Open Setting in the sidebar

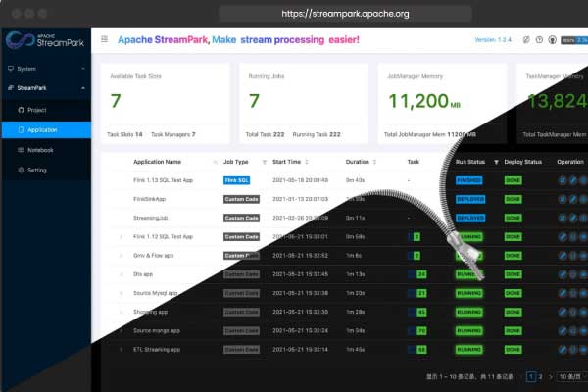[x=37, y=170]
